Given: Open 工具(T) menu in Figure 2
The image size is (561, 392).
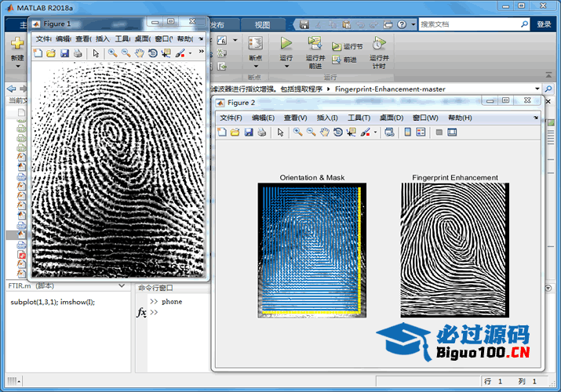Looking at the screenshot, I should (359, 118).
